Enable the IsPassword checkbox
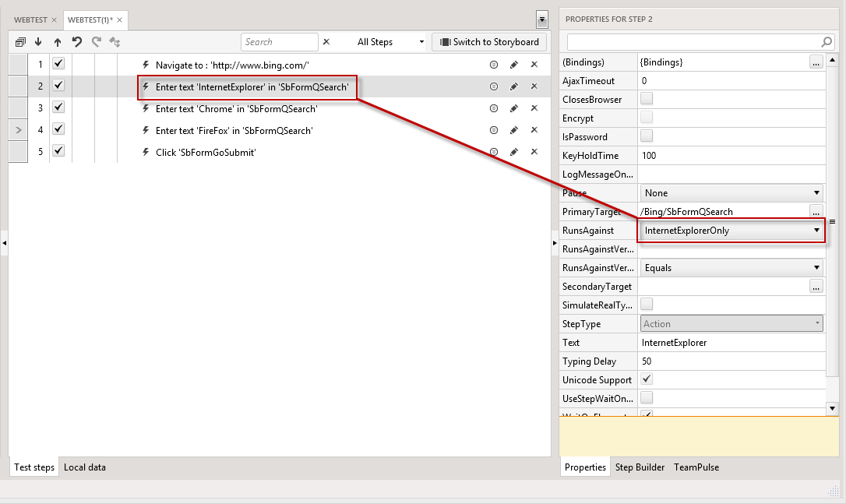 tap(647, 136)
